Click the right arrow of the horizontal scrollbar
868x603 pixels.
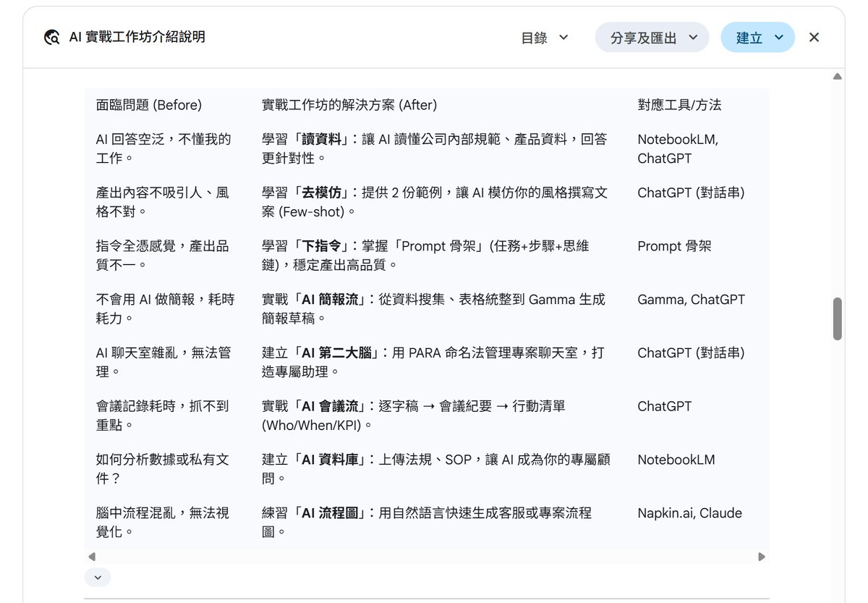pyautogui.click(x=762, y=557)
